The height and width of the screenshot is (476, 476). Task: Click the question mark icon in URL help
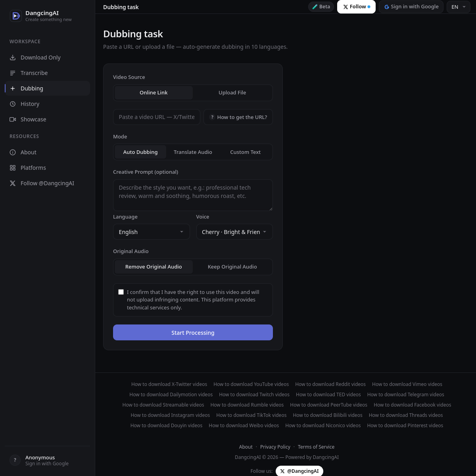212,117
